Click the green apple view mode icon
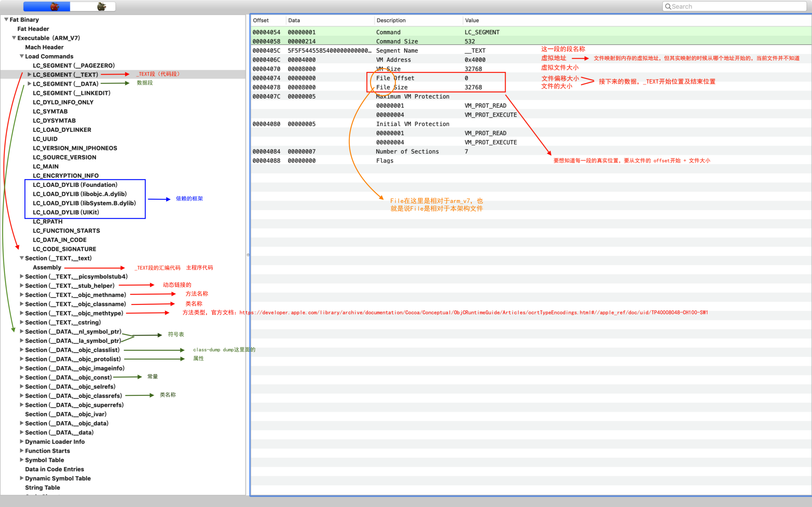 pyautogui.click(x=101, y=6)
